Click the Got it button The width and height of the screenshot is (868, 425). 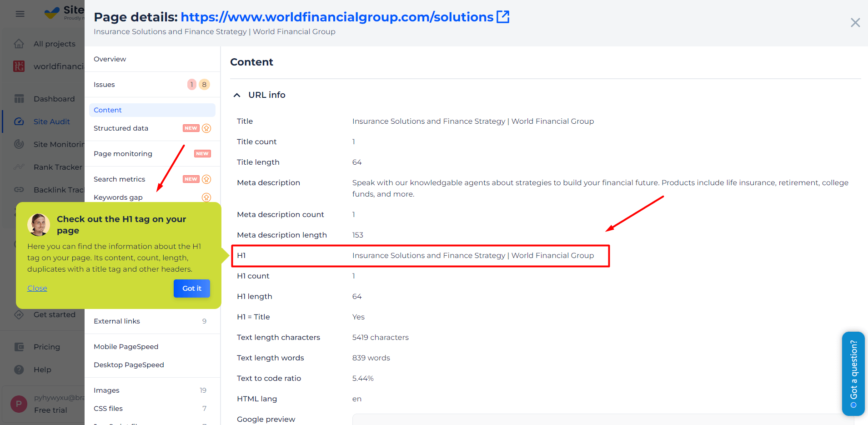[x=192, y=288]
